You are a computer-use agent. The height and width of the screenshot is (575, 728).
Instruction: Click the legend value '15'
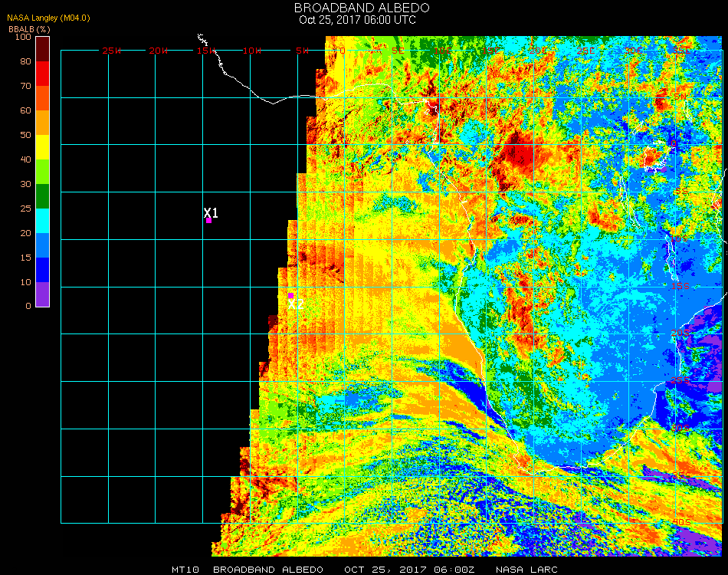coord(25,258)
